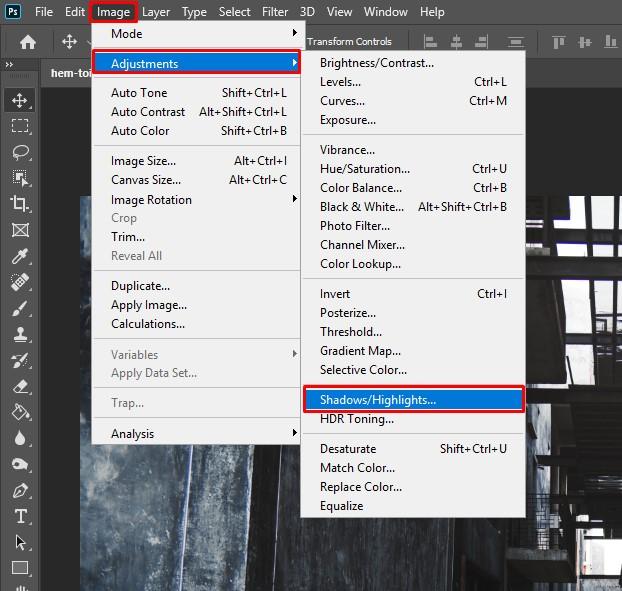Expand the toolbar with double-arrow toggle
The height and width of the screenshot is (591, 622).
pyautogui.click(x=10, y=65)
